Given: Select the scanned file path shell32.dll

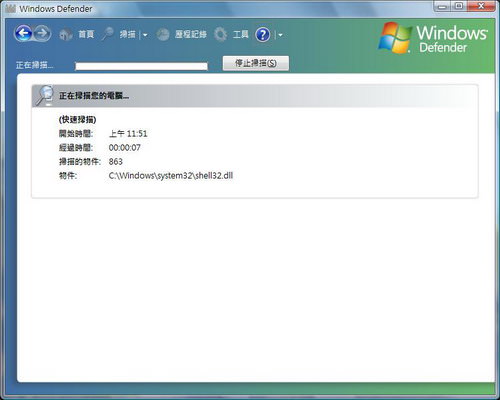Looking at the screenshot, I should click(x=171, y=176).
